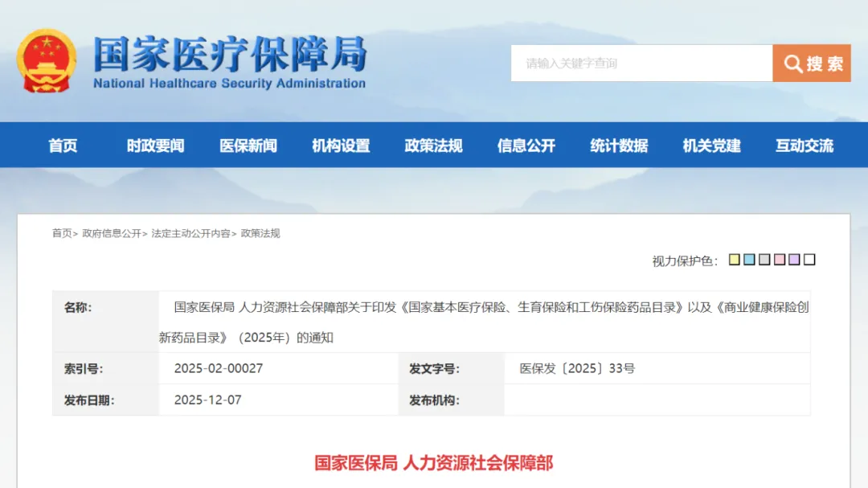Select the yellow eye-protection color swatch
The height and width of the screenshot is (488, 868).
pos(735,259)
